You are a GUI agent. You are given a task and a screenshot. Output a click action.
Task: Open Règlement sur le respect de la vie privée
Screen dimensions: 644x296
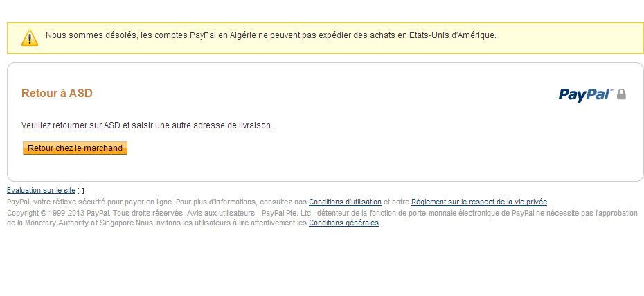(x=479, y=202)
